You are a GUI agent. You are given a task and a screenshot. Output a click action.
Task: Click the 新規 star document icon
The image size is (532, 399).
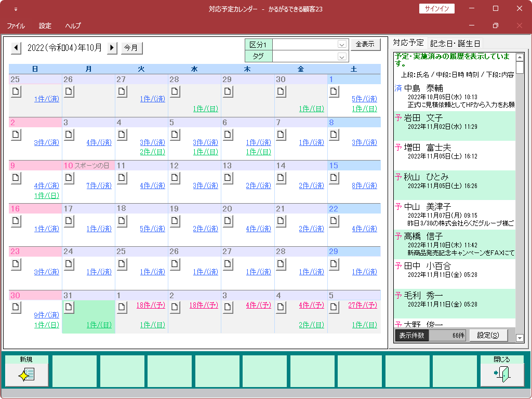26,374
